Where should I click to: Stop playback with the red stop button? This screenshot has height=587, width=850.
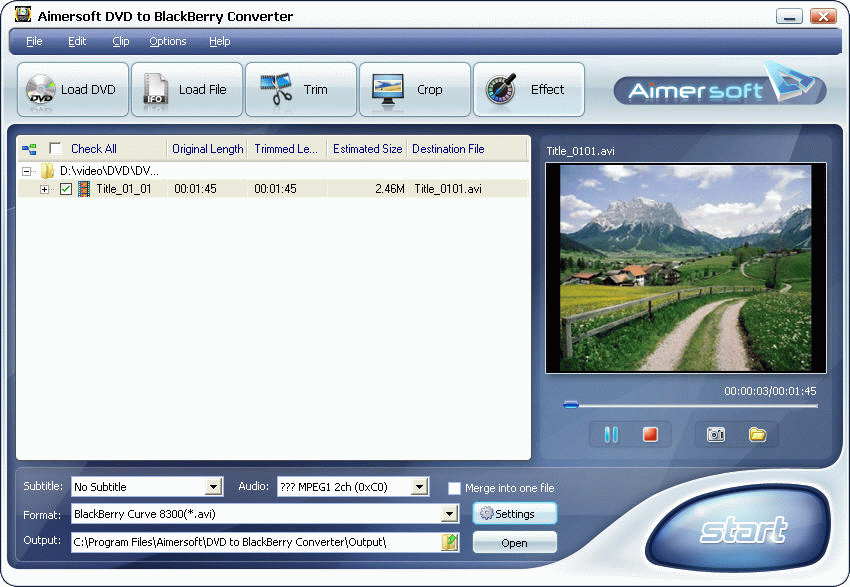[x=650, y=434]
